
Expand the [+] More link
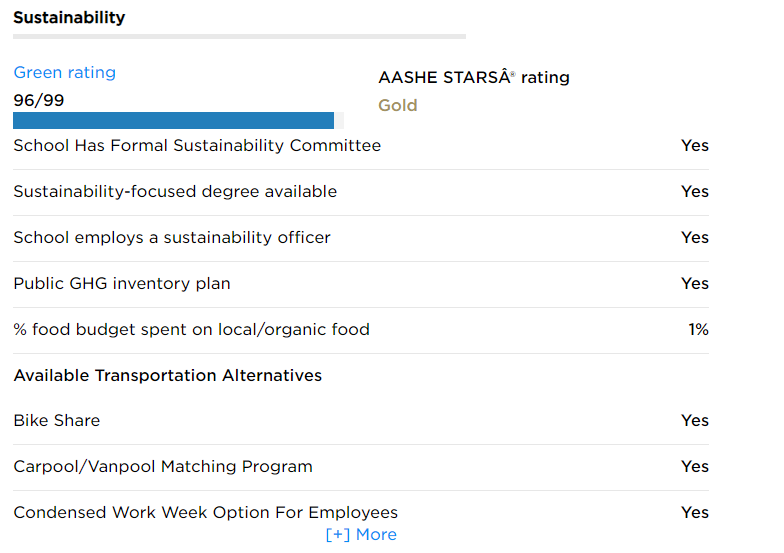coord(361,535)
